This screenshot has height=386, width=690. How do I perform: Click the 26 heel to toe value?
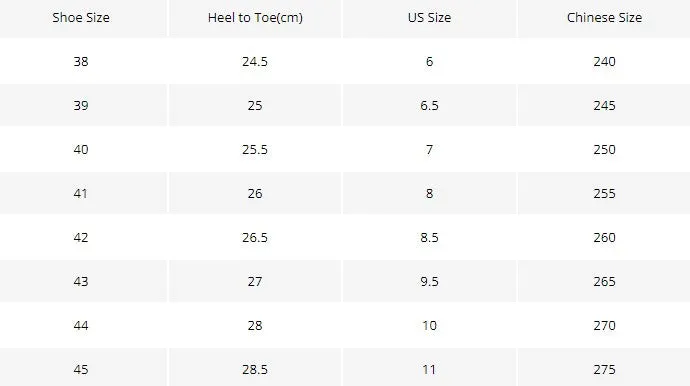point(255,193)
